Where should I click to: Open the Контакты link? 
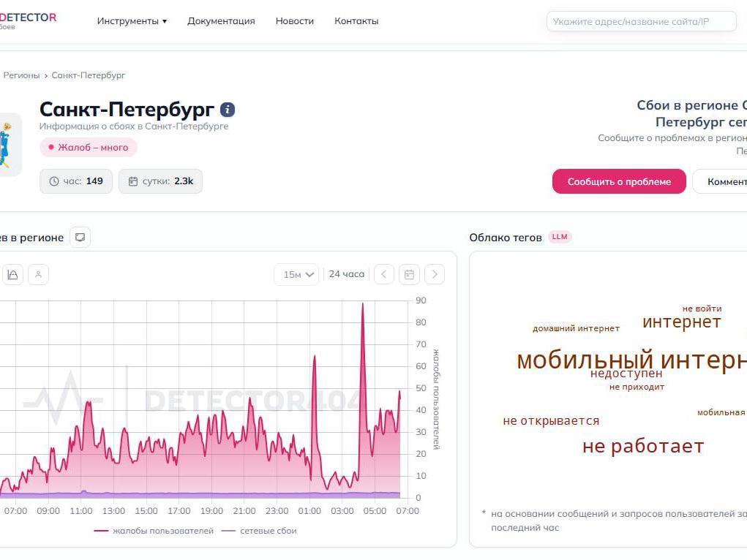356,21
